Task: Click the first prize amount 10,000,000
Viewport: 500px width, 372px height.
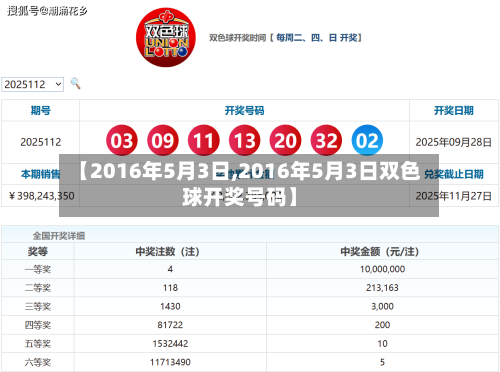Action: coord(382,269)
